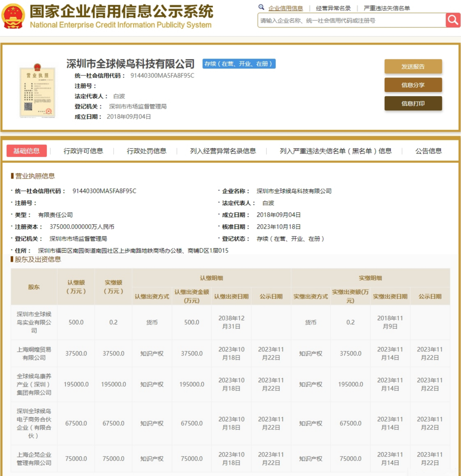Click header credit code 91440300MA5FA8F95C

pos(162,76)
